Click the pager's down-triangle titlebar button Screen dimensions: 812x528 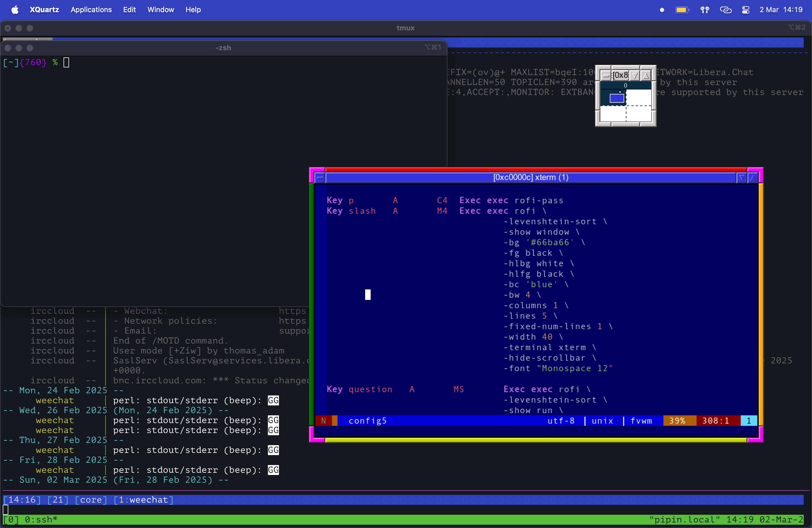(635, 75)
